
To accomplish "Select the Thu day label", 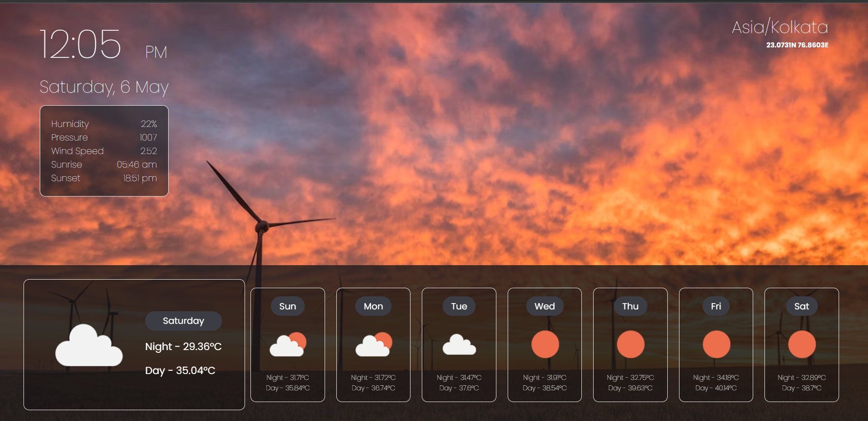I will pos(630,306).
